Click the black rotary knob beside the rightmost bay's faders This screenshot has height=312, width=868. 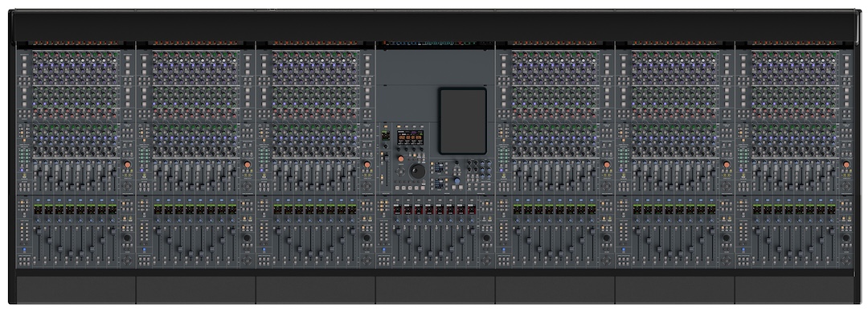pyautogui.click(x=845, y=238)
